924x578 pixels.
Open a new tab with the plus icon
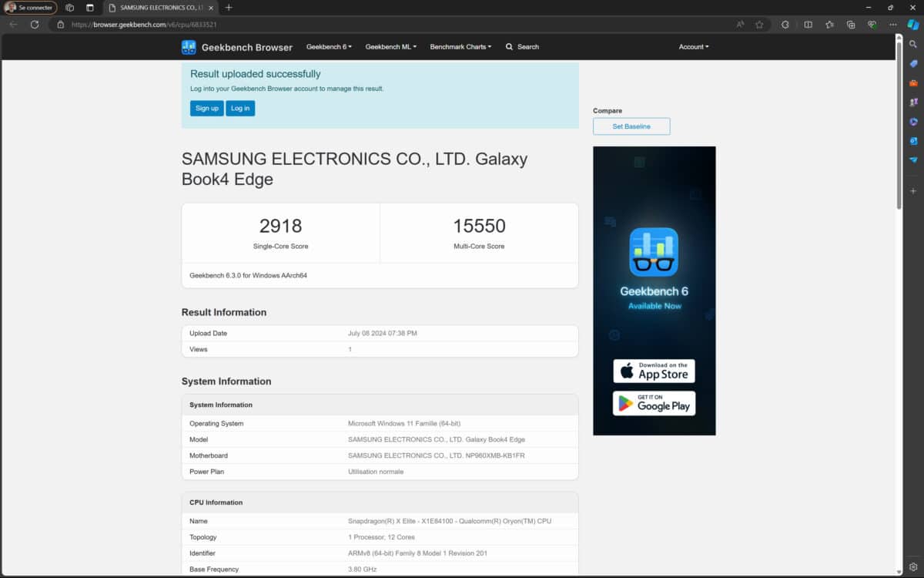point(229,8)
